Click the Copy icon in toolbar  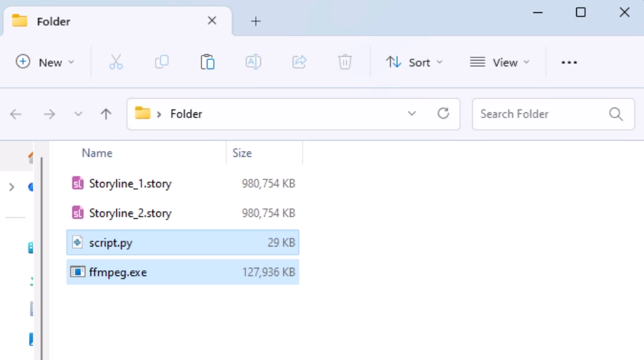pos(161,62)
